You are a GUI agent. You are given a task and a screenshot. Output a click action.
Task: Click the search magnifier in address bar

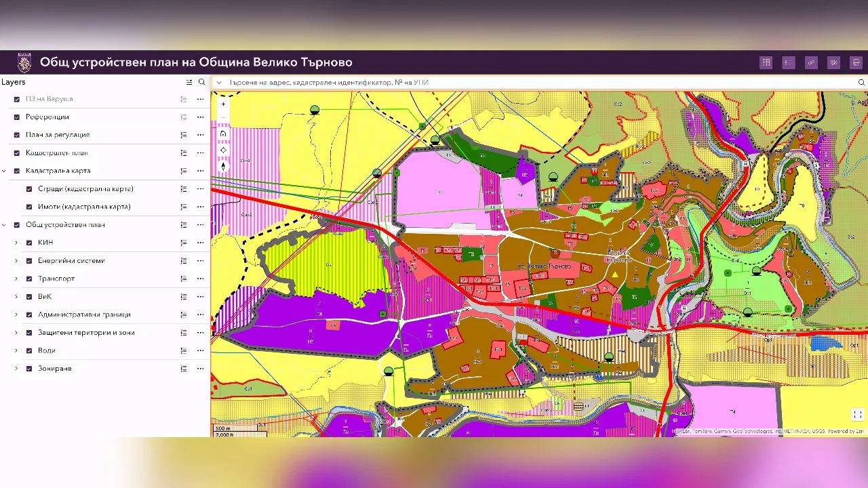862,83
